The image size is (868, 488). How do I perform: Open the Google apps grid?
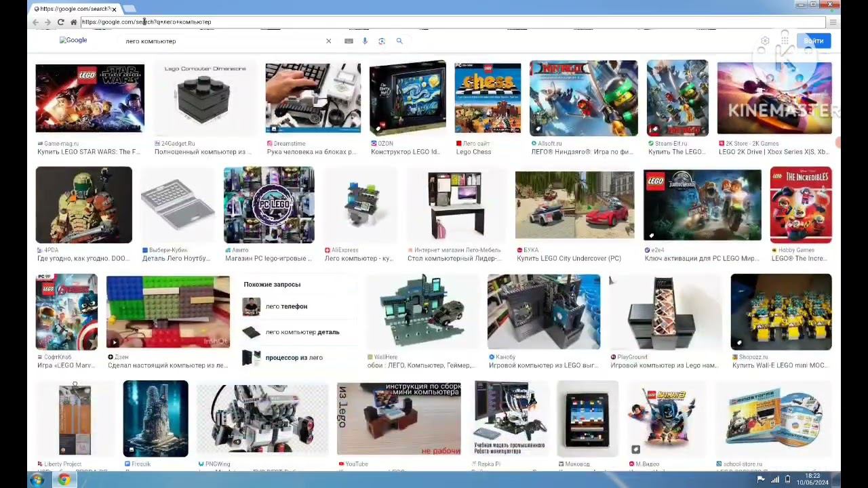(785, 41)
